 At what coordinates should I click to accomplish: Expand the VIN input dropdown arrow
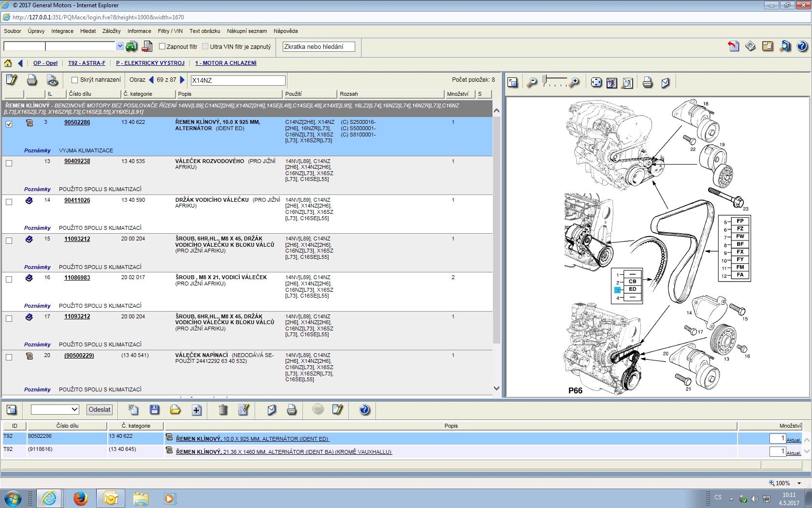tap(120, 46)
